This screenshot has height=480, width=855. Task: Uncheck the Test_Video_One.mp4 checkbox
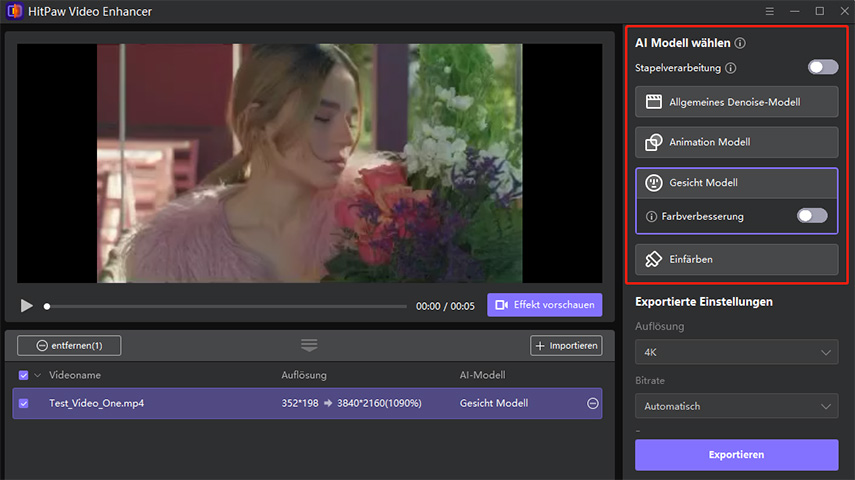(x=23, y=404)
